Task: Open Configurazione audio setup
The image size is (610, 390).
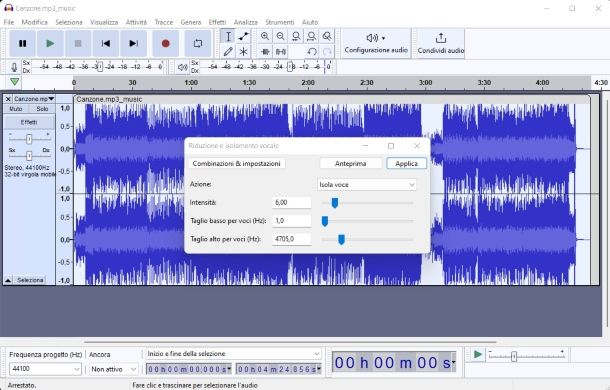Action: [376, 43]
